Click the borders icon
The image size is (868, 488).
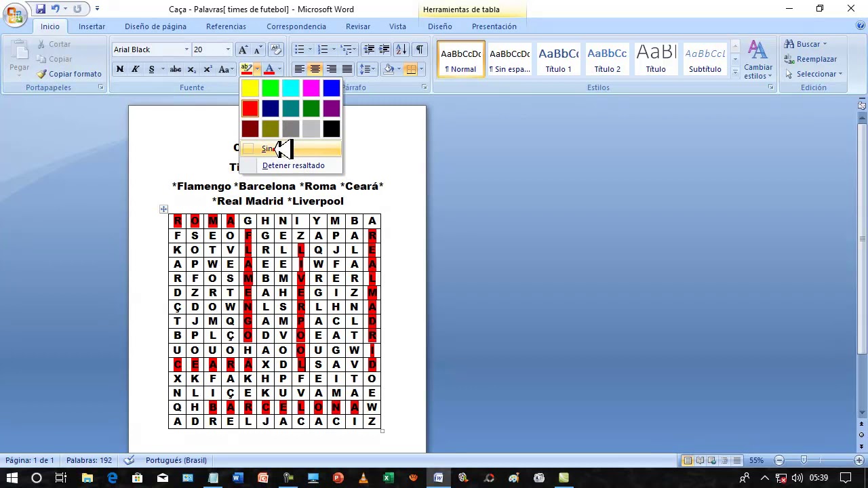(410, 69)
